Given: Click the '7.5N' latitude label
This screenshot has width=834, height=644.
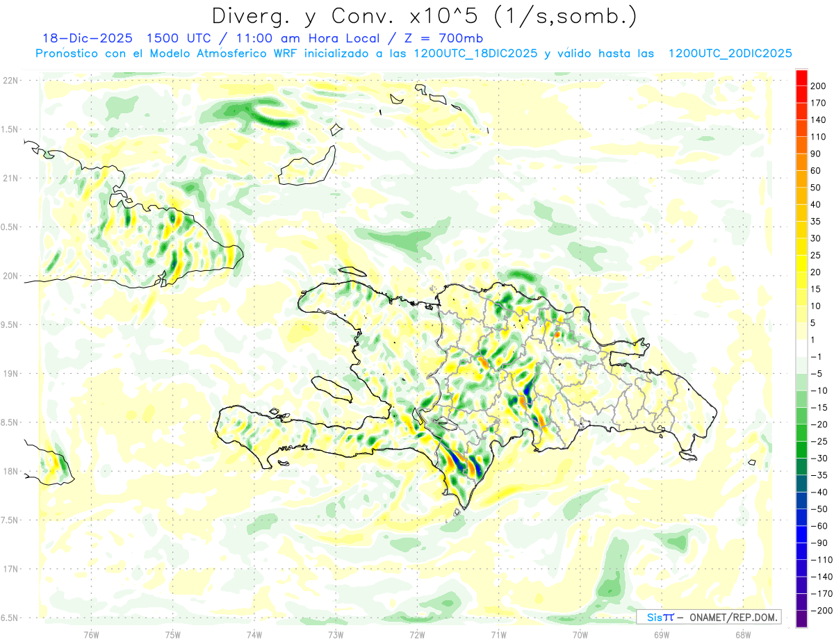Looking at the screenshot, I should click(10, 520).
